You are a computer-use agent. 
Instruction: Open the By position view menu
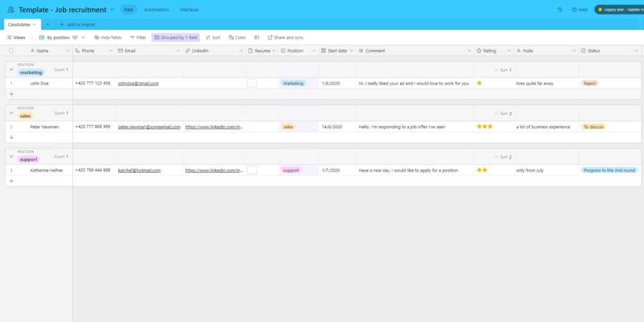[62, 37]
